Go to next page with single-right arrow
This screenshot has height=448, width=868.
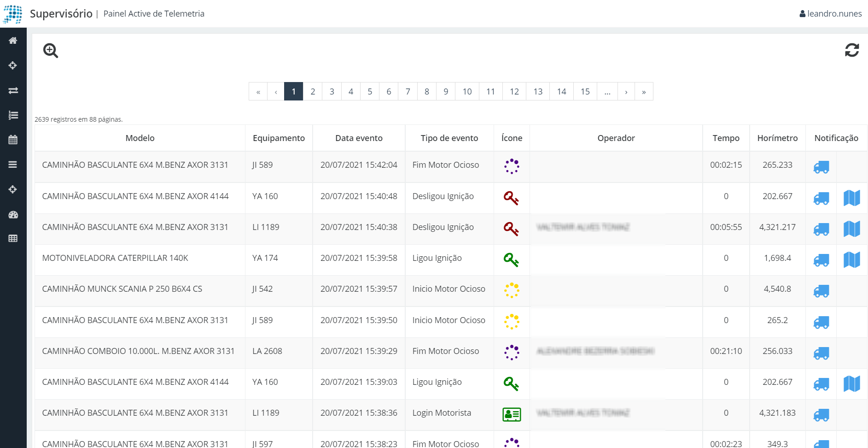626,92
